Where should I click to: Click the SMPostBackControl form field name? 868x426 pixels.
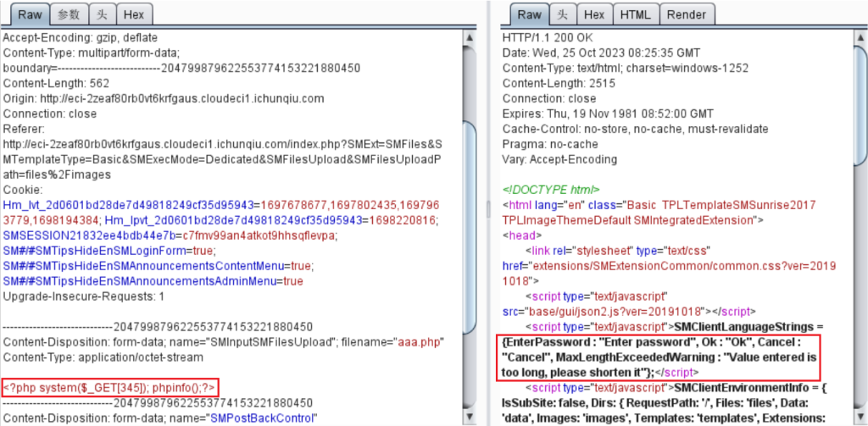click(262, 417)
